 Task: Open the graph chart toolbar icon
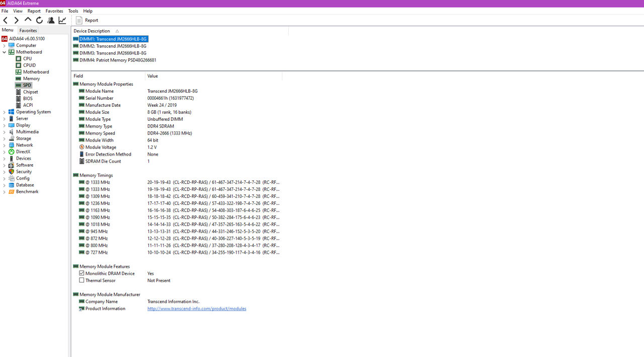point(62,20)
